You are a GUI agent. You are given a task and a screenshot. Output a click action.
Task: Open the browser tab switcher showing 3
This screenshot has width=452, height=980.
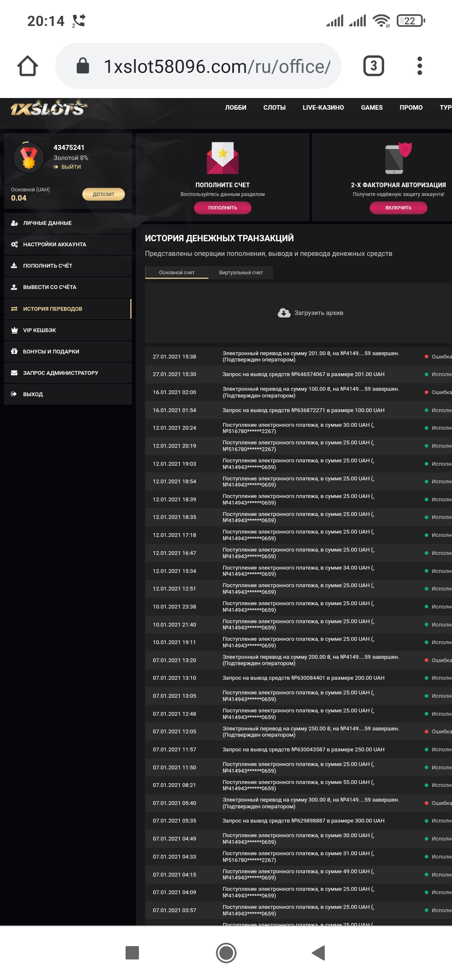tap(373, 66)
